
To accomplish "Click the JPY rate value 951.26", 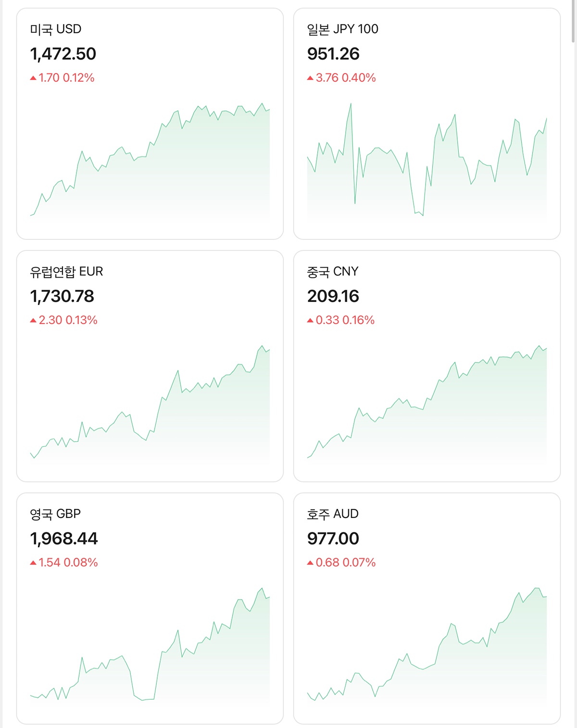I will tap(333, 54).
